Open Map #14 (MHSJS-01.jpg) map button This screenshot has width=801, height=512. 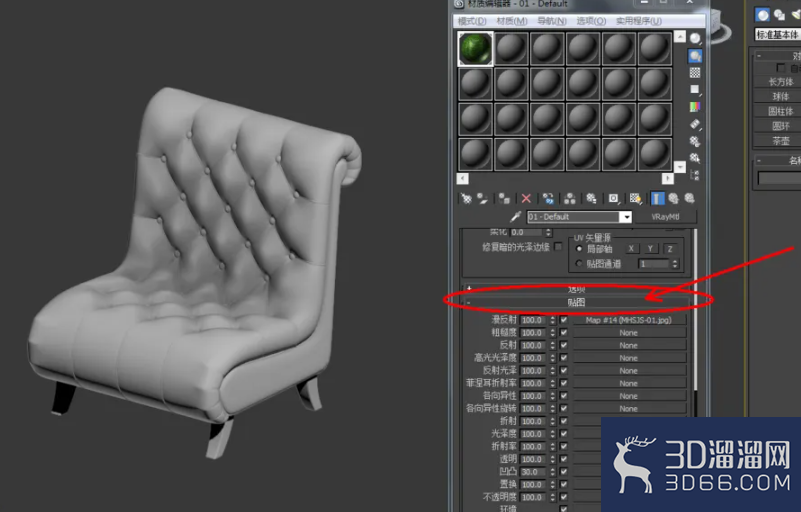coord(628,320)
